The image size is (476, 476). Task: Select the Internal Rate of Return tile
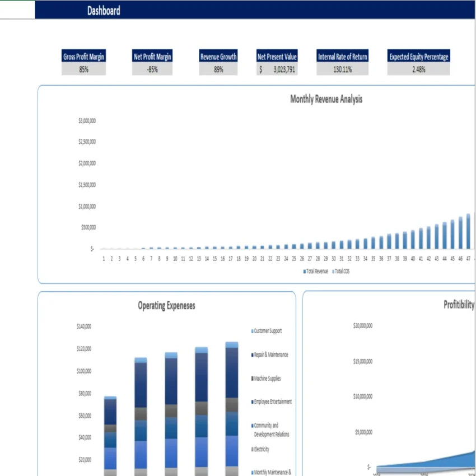(342, 62)
